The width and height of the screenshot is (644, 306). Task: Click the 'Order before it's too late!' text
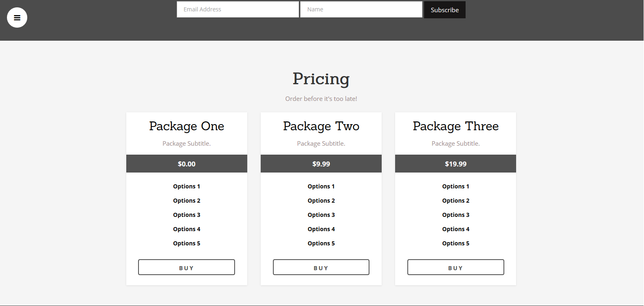coord(321,99)
